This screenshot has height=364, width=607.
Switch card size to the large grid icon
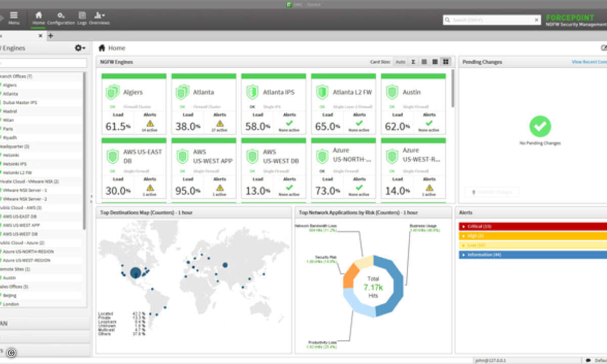(x=445, y=62)
